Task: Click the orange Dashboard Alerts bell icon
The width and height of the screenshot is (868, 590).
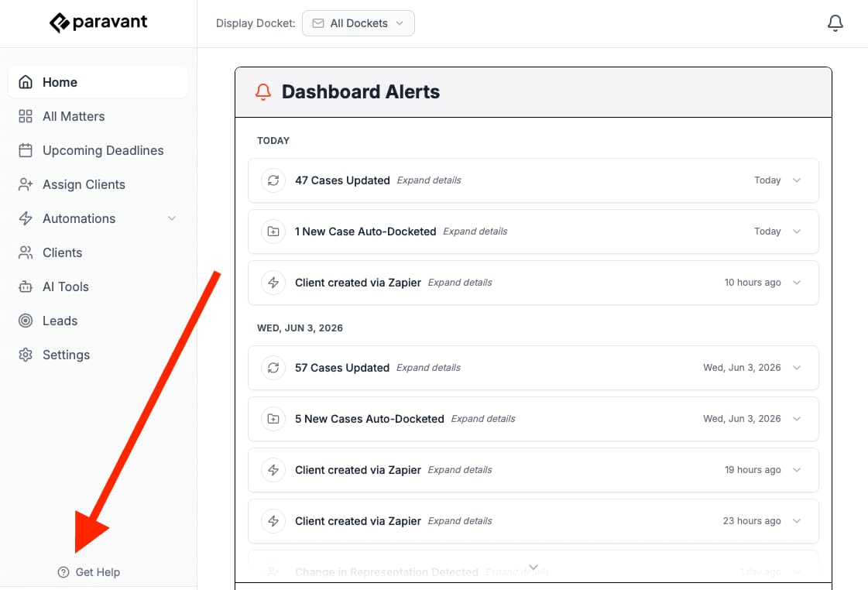Action: coord(263,92)
